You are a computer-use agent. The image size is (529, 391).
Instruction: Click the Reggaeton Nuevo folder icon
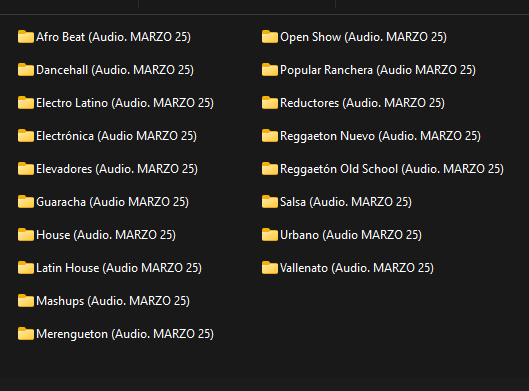(270, 136)
